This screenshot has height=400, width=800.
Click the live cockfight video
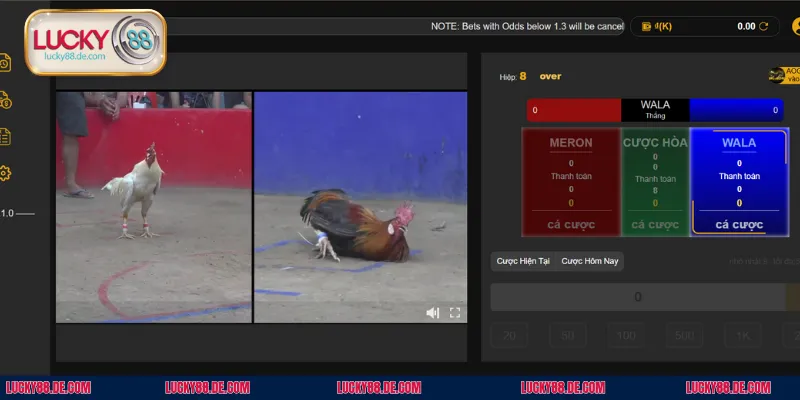click(261, 207)
